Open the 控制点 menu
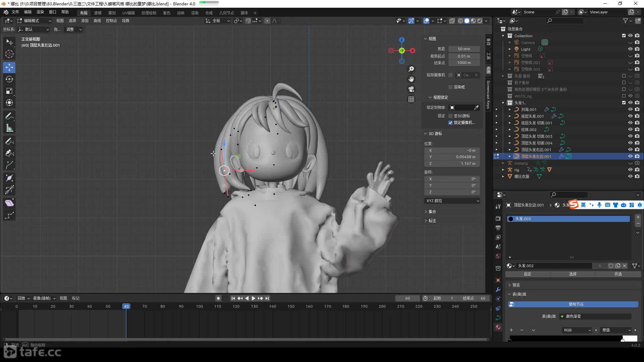Image resolution: width=644 pixels, height=362 pixels. click(x=111, y=21)
